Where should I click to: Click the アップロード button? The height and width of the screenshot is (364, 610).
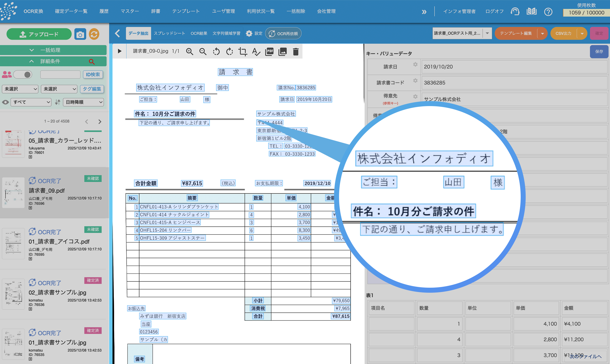[x=39, y=34]
